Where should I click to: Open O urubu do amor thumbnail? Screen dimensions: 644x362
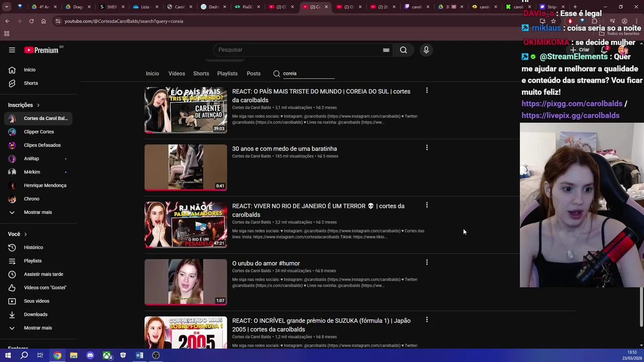pyautogui.click(x=186, y=282)
